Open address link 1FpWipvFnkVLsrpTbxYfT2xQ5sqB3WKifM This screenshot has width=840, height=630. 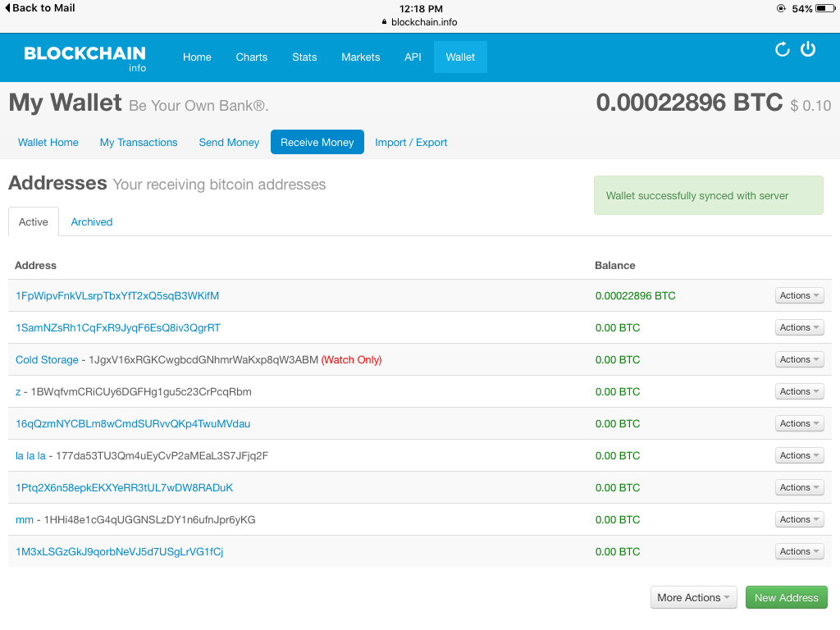click(117, 295)
